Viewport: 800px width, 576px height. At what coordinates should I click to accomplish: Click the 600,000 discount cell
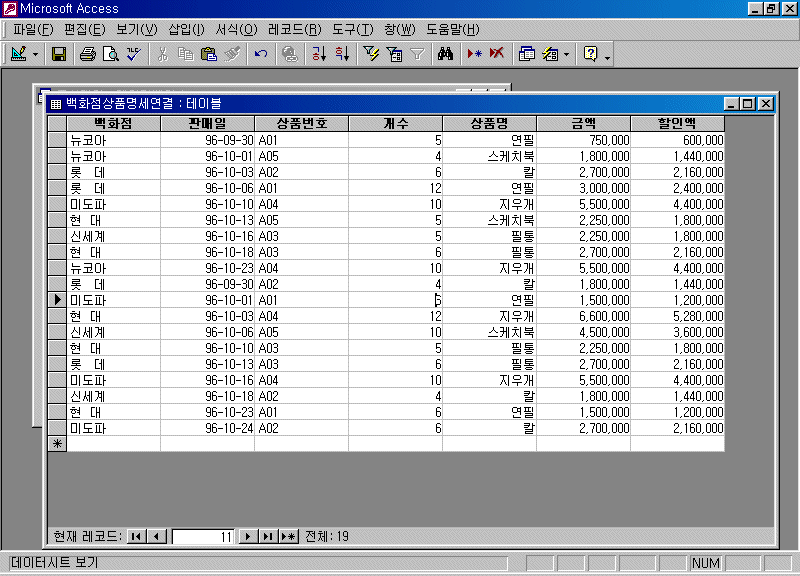tap(678, 140)
